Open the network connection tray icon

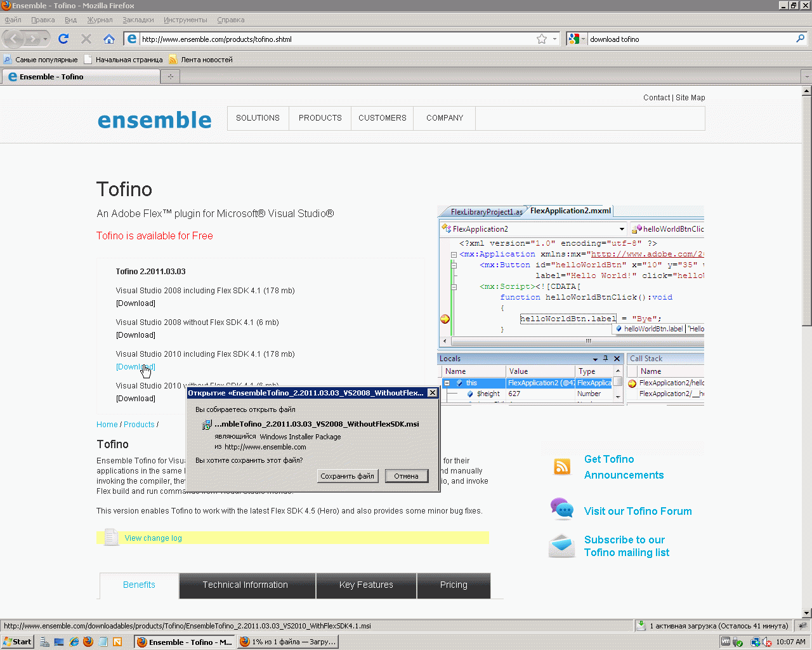756,642
